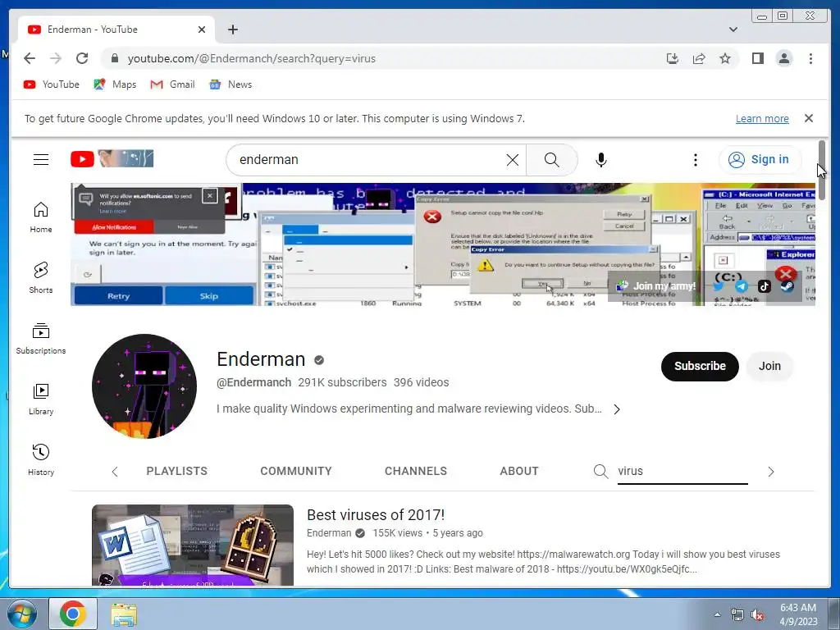Open Chrome's three-dot menu

[x=810, y=58]
